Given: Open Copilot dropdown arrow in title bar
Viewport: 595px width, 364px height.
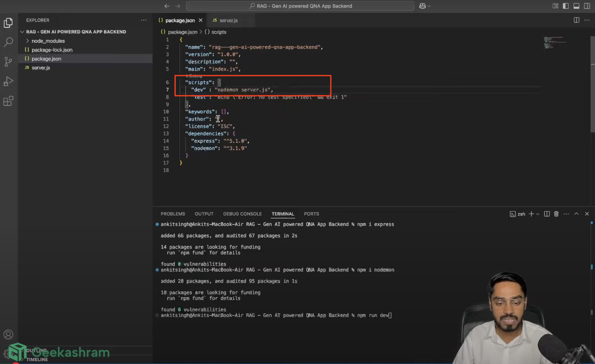Looking at the screenshot, I should click(429, 6).
